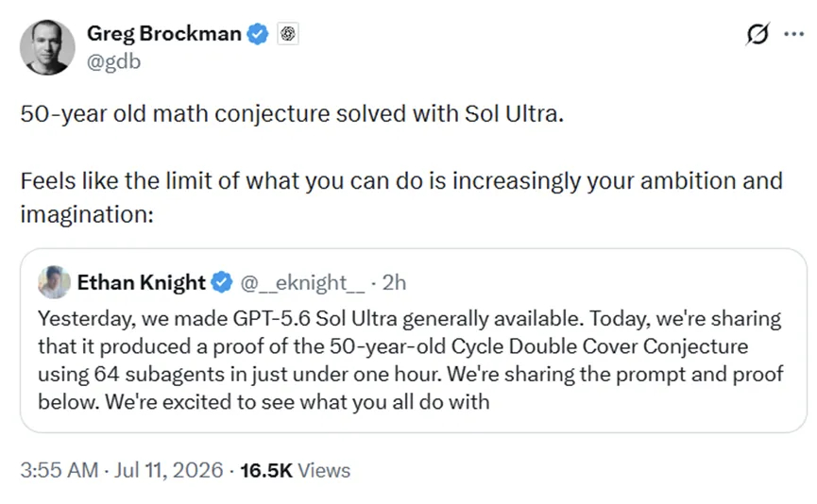Open the three-dot more options menu

pos(793,34)
